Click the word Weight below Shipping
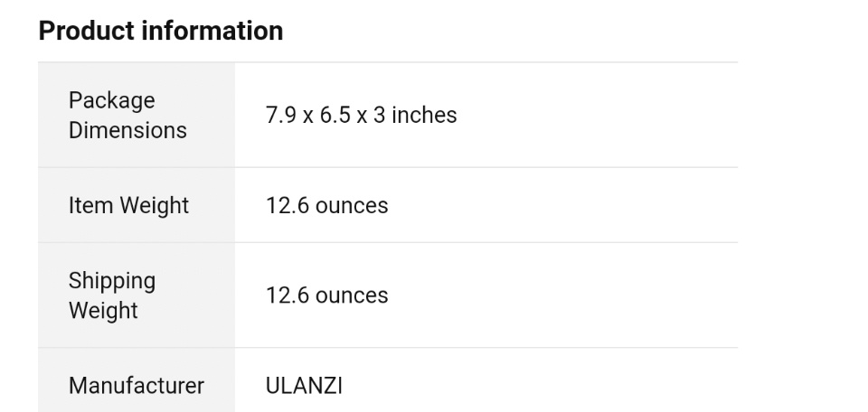The width and height of the screenshot is (868, 412). [103, 311]
